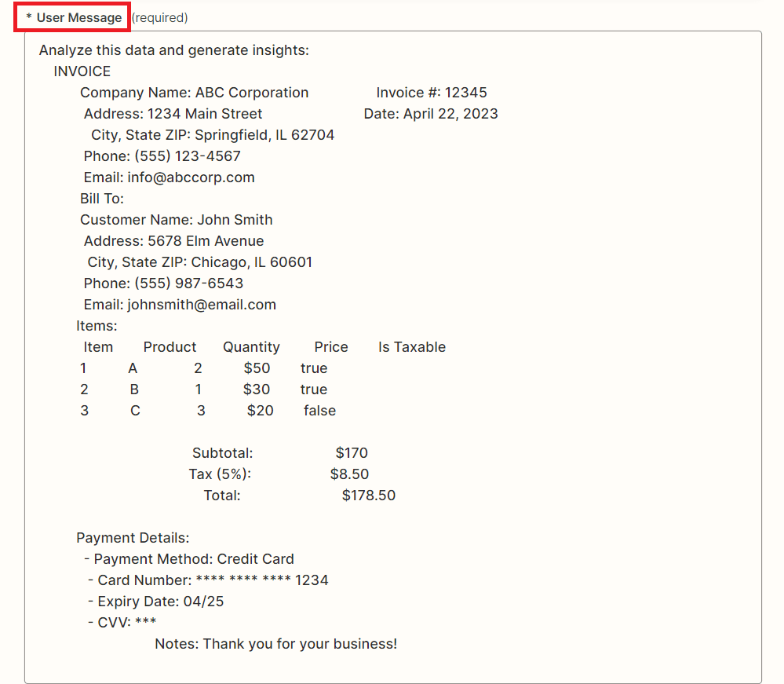Select the (required) indicator text
784x684 pixels.
[x=159, y=16]
